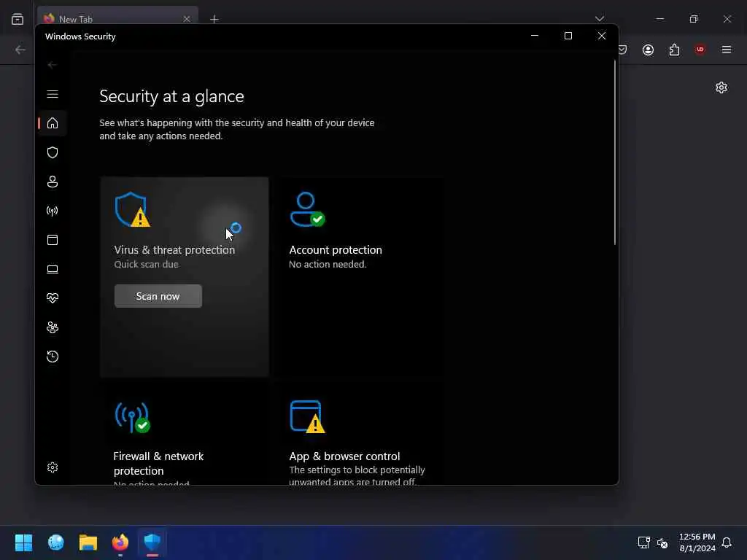Open File Explorer from the taskbar
The image size is (747, 560).
[x=88, y=542]
